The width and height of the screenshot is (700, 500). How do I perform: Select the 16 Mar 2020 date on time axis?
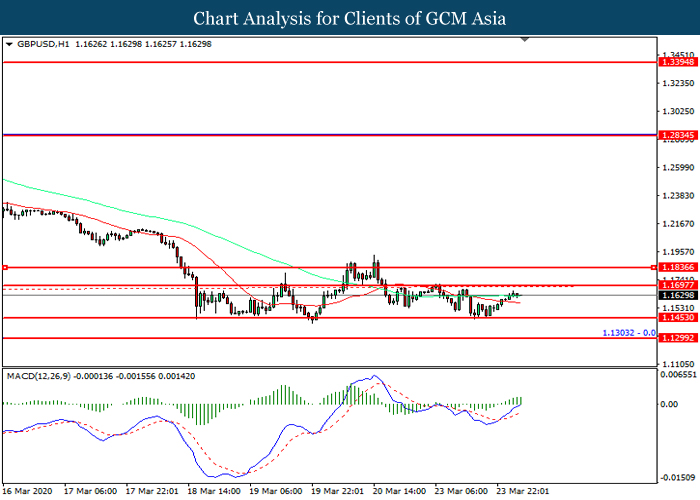click(24, 491)
